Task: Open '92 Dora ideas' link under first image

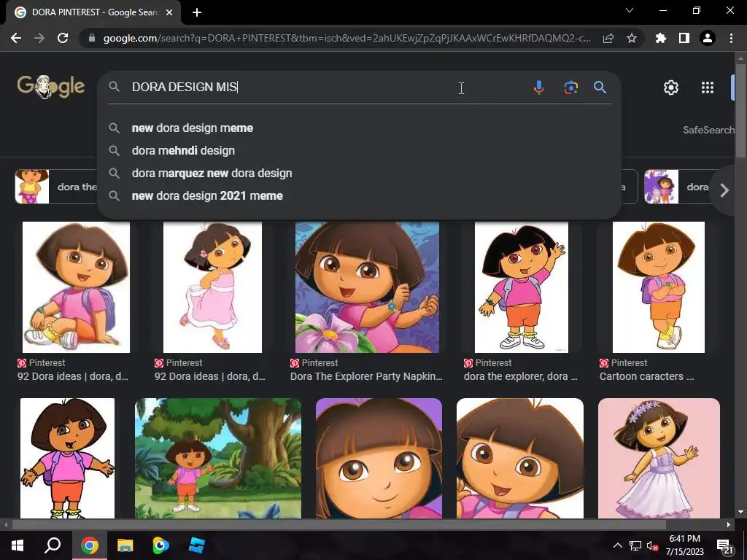Action: [73, 376]
